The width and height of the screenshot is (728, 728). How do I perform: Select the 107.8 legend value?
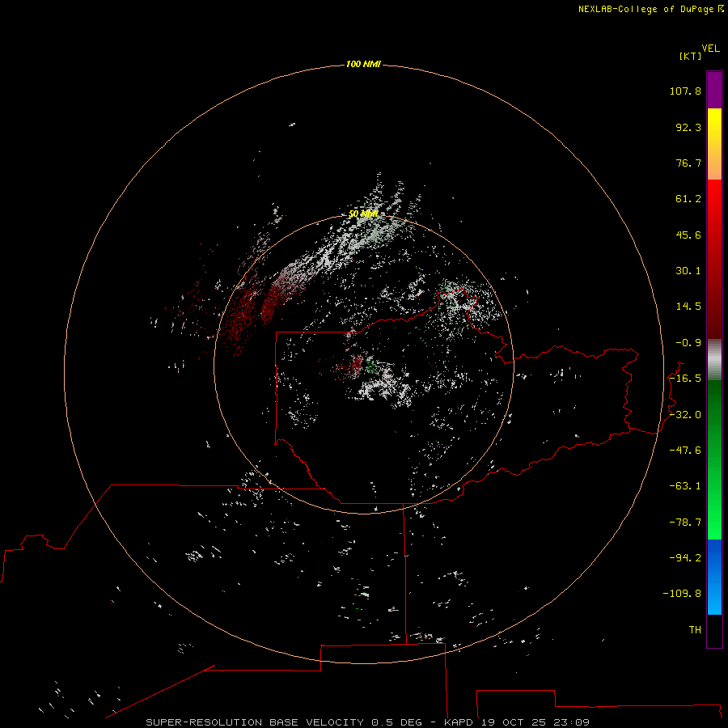685,91
